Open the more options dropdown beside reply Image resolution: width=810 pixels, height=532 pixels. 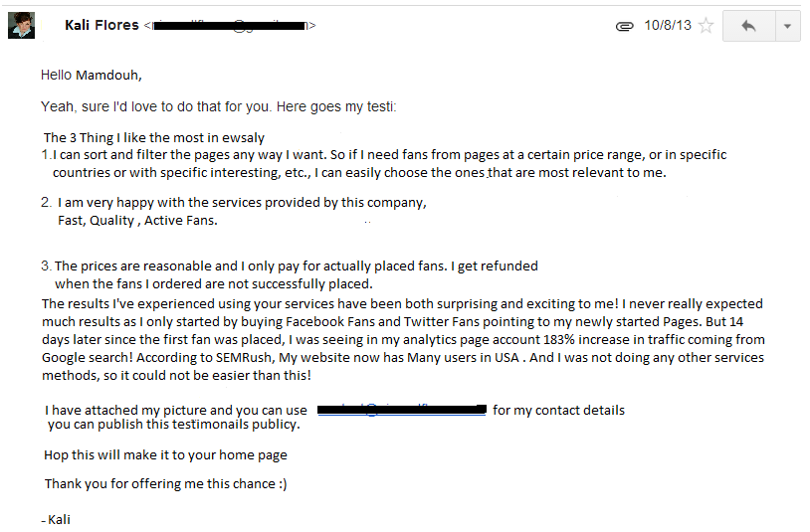[787, 26]
